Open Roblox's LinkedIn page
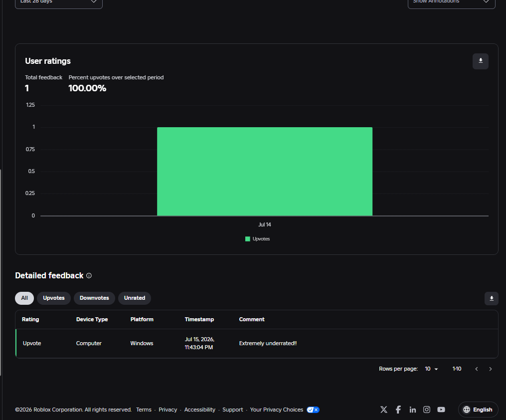Viewport: 506px width, 420px height. pyautogui.click(x=412, y=410)
